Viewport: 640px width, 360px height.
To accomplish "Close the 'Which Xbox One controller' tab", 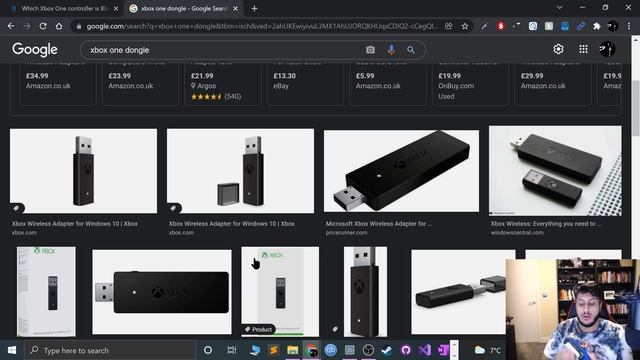I will coord(116,9).
